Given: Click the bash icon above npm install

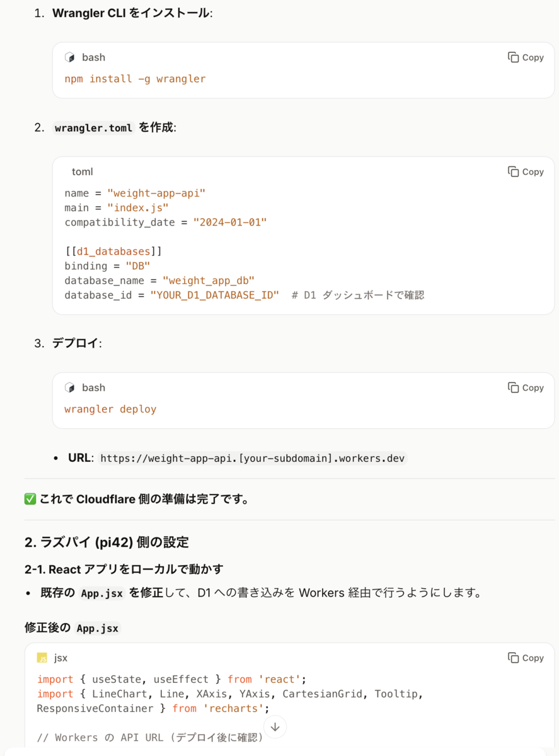Looking at the screenshot, I should (70, 57).
